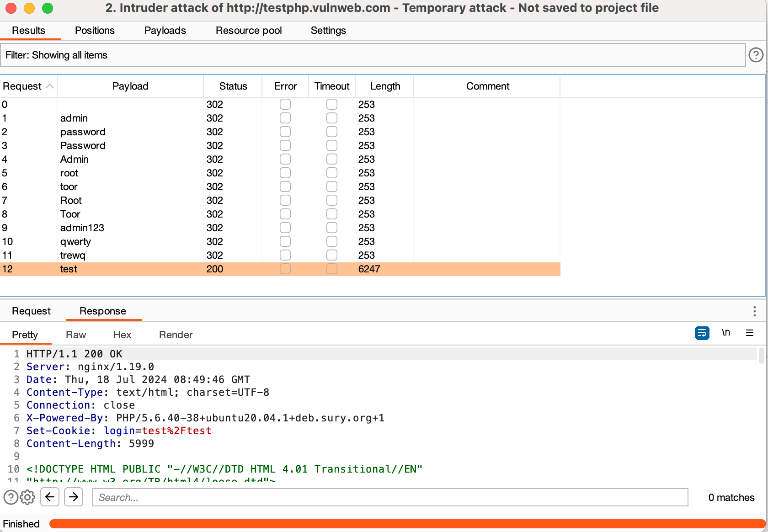Open the filter bar showing all items
Screen dimensions: 768x532
click(373, 55)
